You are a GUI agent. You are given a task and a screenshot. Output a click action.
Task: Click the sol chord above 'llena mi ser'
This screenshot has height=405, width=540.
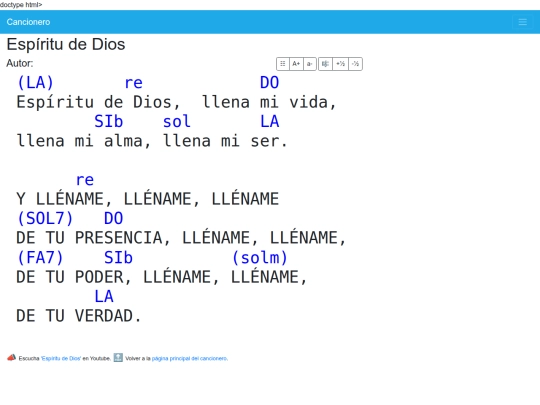tap(176, 122)
